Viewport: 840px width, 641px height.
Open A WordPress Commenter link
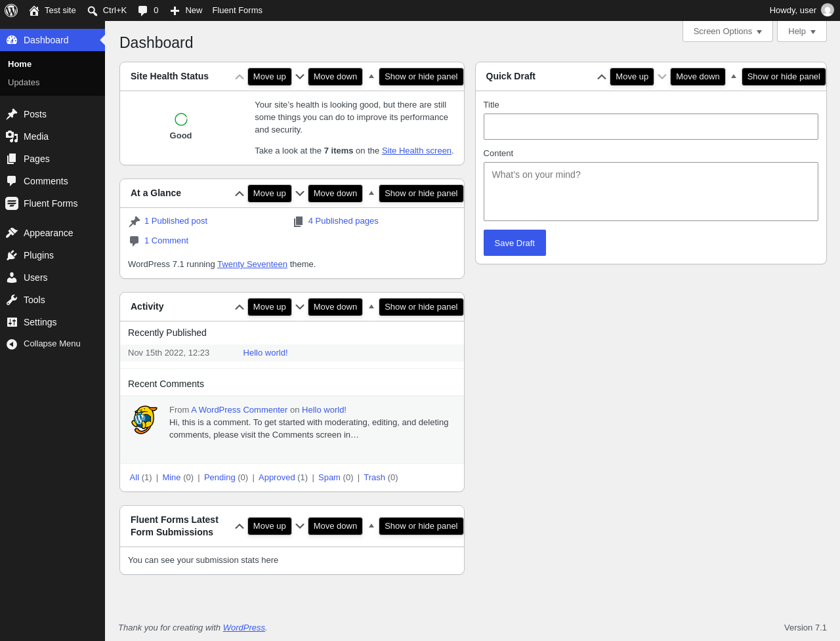coord(240,410)
